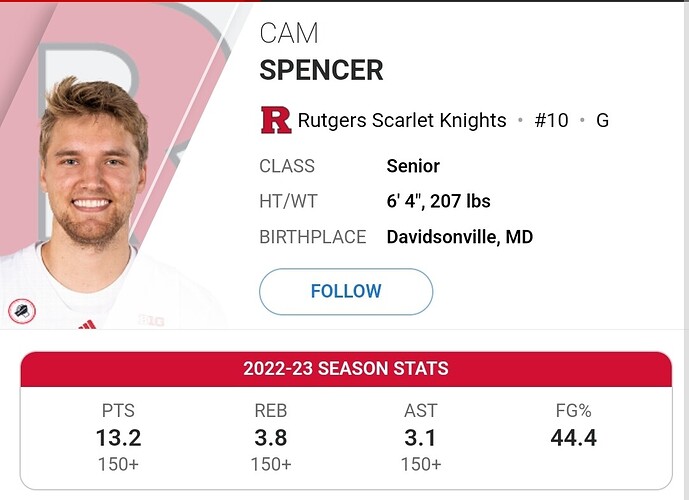Click the small round badge below the headshot
689x500 pixels.
pyautogui.click(x=21, y=311)
